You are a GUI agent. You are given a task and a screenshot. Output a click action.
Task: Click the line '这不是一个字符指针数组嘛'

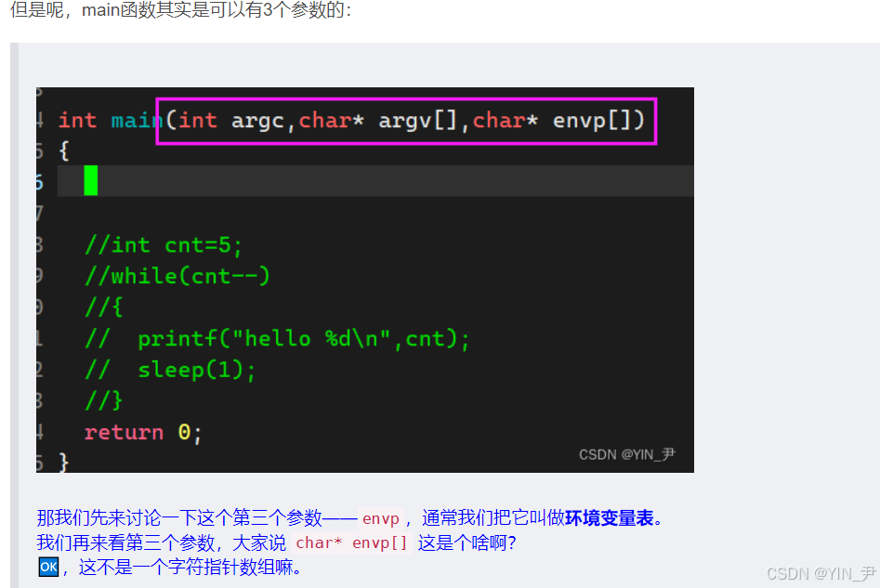185,568
